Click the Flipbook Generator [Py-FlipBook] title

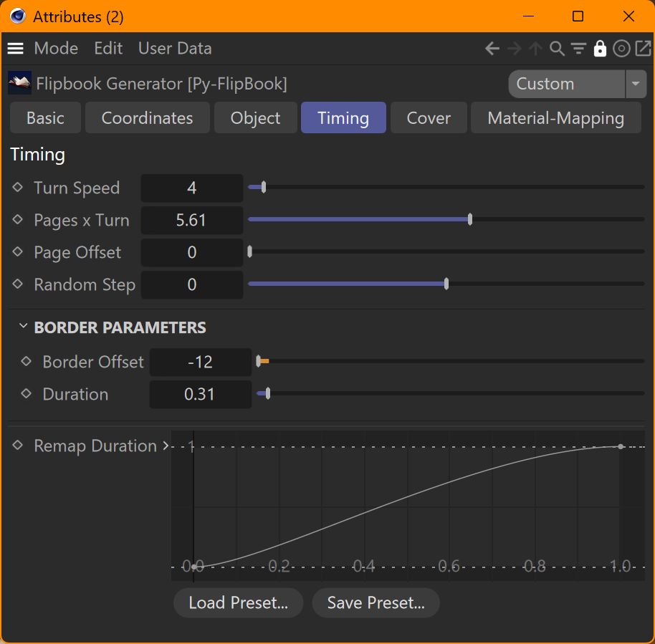coord(162,84)
